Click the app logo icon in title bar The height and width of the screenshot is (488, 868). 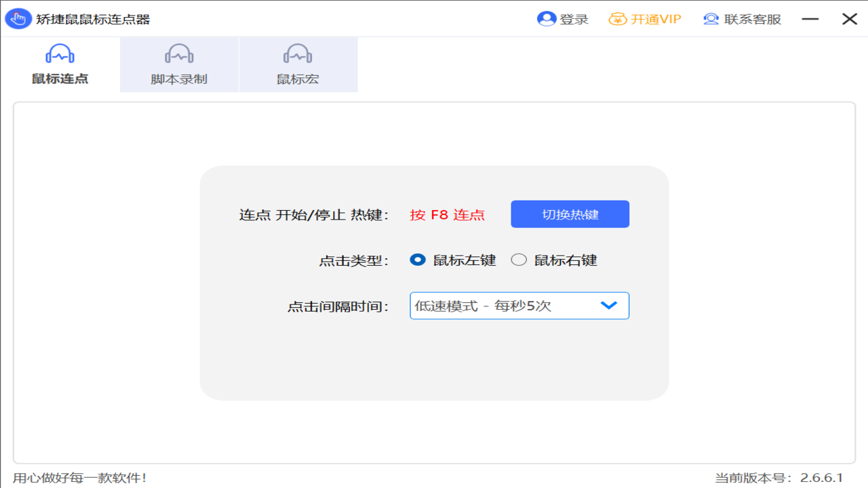tap(18, 18)
